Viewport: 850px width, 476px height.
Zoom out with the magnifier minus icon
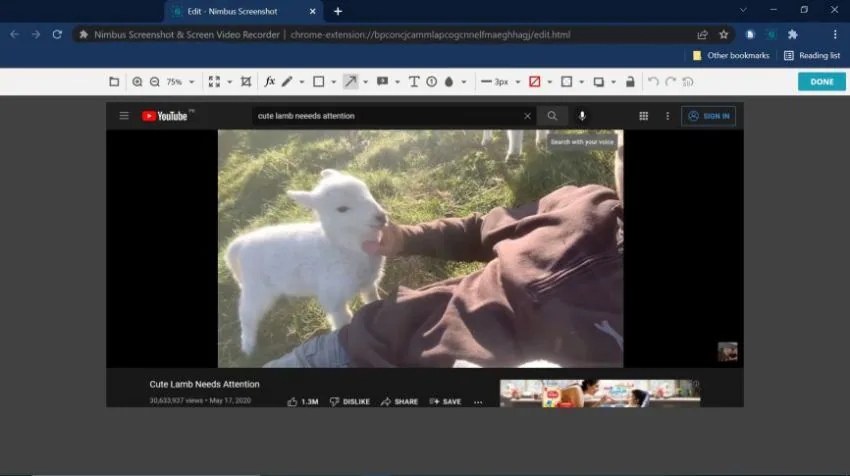tap(154, 82)
